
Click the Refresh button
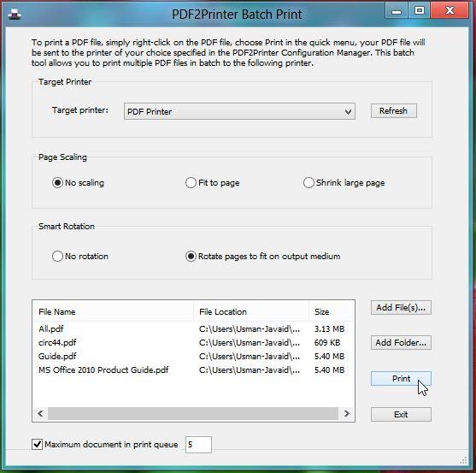[394, 111]
